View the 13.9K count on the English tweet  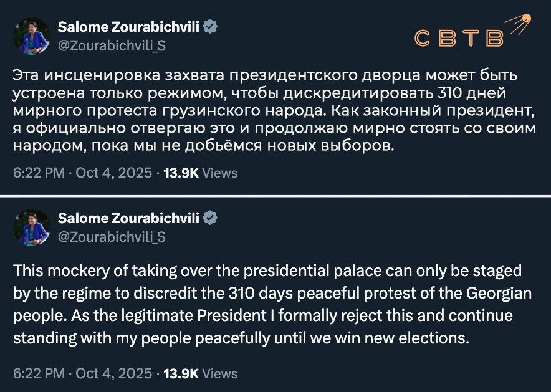[x=180, y=373]
